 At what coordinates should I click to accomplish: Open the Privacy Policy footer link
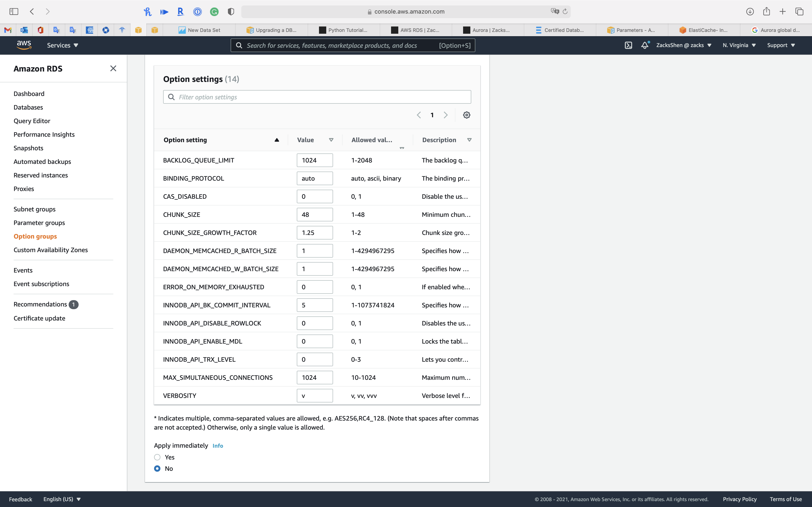click(x=739, y=499)
